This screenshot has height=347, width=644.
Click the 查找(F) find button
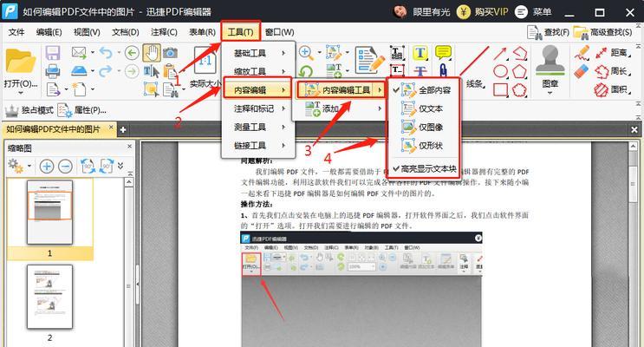tap(548, 32)
